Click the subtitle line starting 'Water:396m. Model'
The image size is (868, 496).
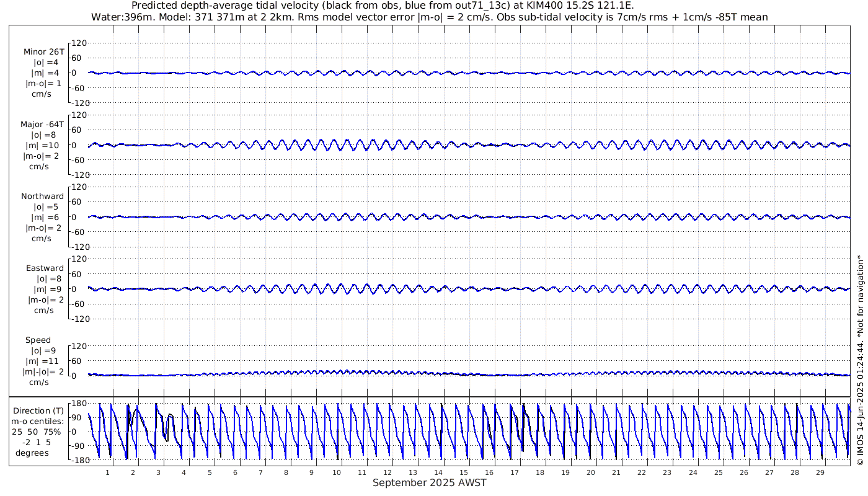[x=430, y=17]
